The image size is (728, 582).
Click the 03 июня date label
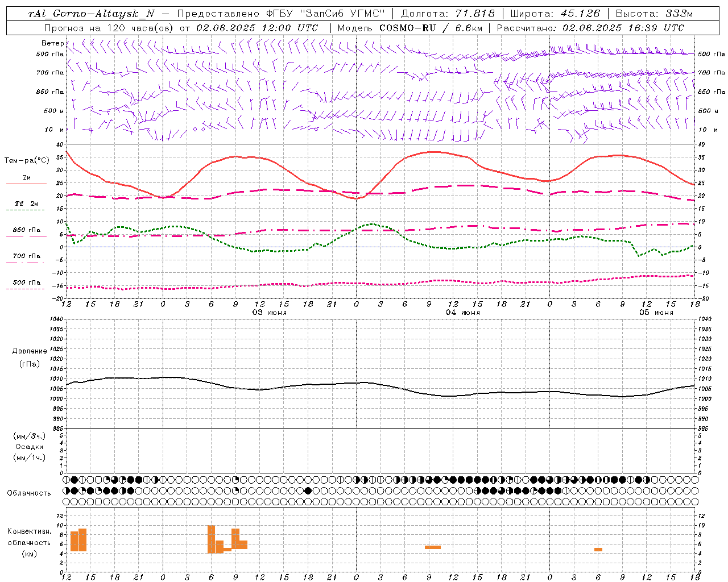270,313
